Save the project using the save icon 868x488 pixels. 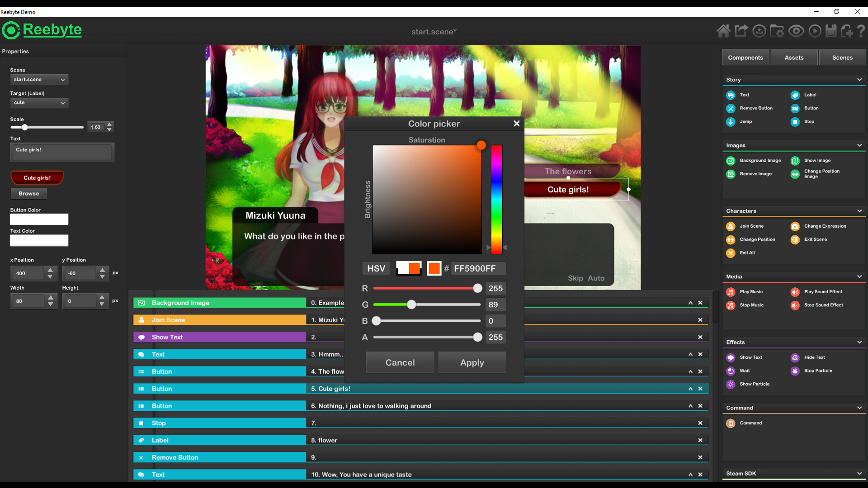[x=831, y=31]
